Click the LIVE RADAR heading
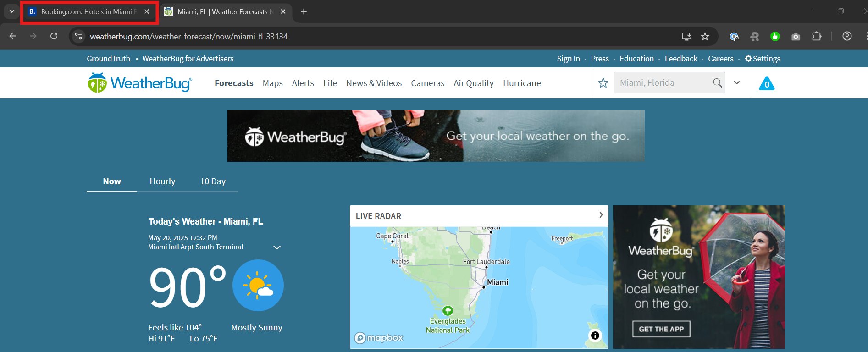This screenshot has height=352, width=868. [x=378, y=216]
